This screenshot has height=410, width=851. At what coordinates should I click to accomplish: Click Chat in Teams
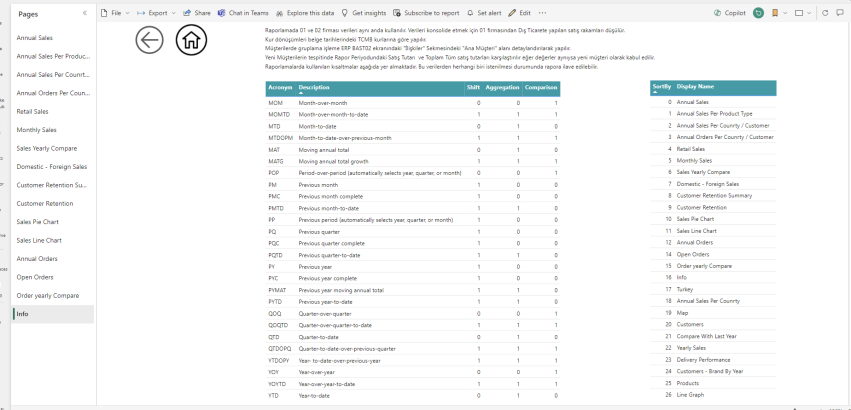pos(241,13)
